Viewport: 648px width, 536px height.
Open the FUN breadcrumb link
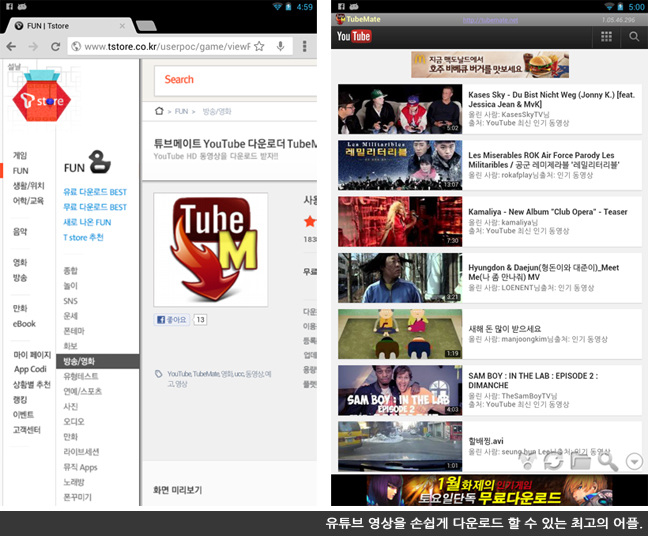181,111
